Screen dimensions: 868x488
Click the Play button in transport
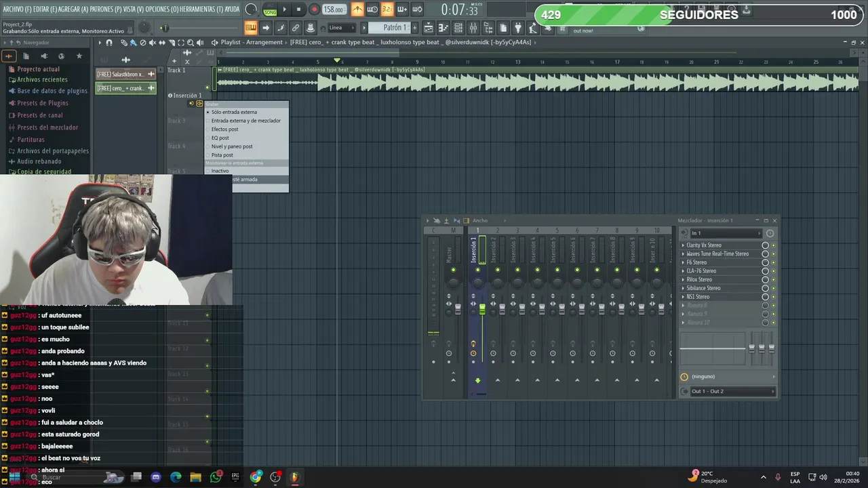click(284, 9)
